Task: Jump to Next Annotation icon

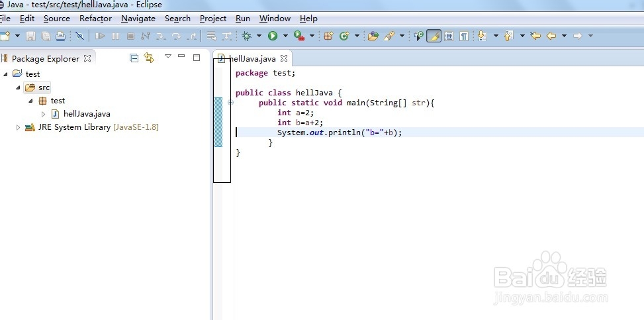Action: pos(483,36)
